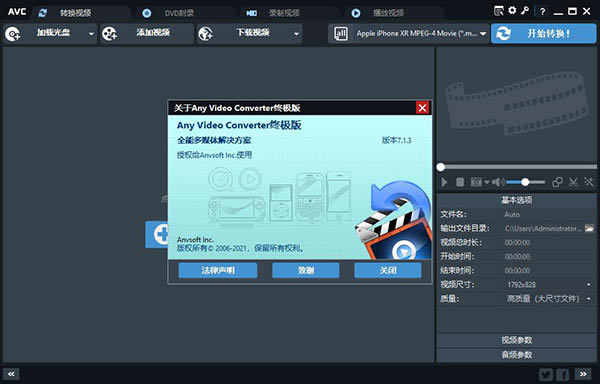
Task: Mute the preview speaker icon
Action: coord(497,182)
